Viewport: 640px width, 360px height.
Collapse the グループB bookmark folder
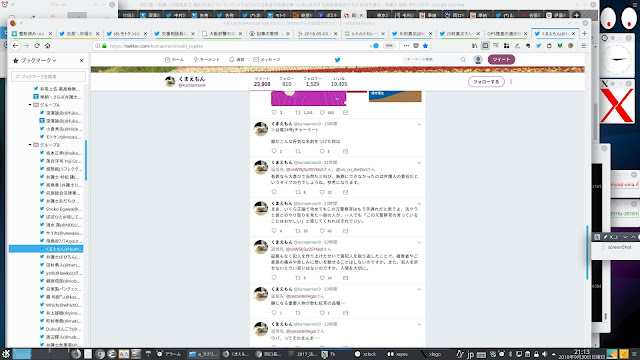(x=30, y=145)
